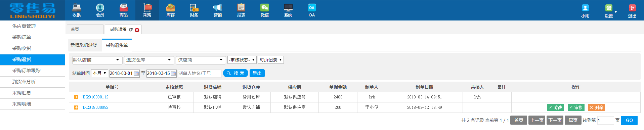The height and width of the screenshot is (130, 644).
Task: Open the 采购 purchasing module
Action: 147,10
